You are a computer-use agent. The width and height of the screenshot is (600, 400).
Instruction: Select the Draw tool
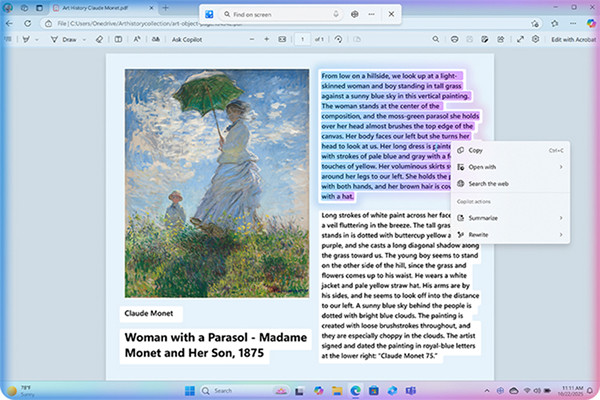point(65,39)
